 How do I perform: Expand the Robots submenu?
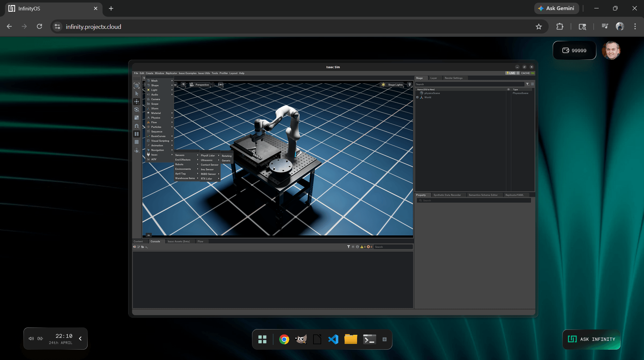click(187, 164)
